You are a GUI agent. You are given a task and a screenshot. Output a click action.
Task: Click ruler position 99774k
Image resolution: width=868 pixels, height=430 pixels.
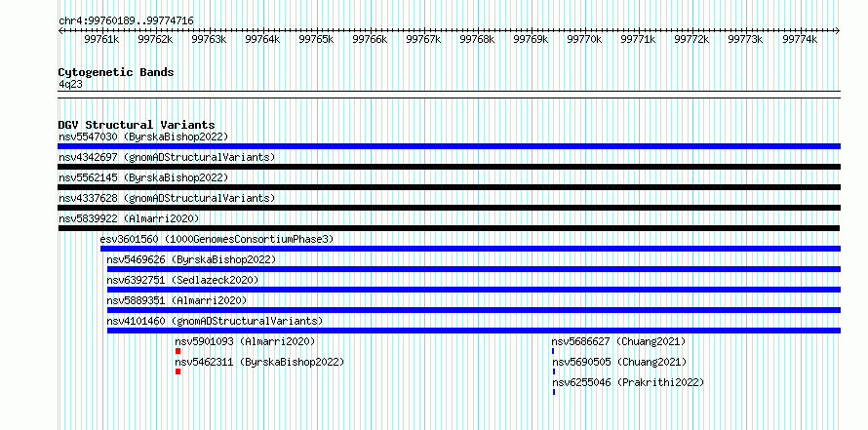[800, 39]
